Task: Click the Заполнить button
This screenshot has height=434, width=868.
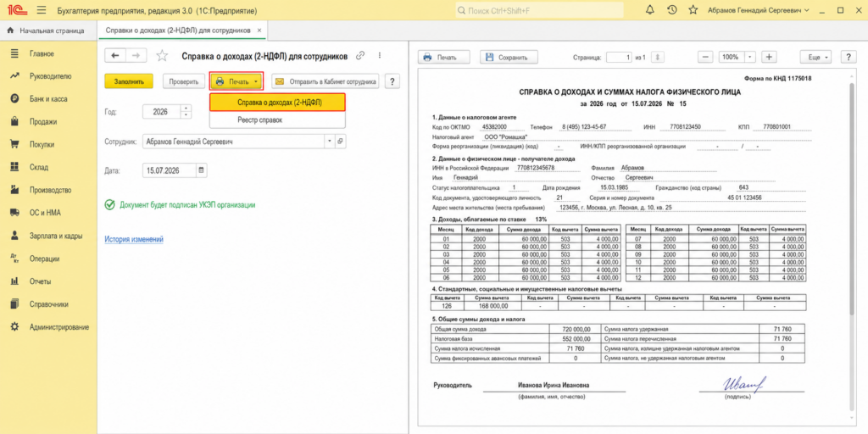Action: tap(129, 81)
